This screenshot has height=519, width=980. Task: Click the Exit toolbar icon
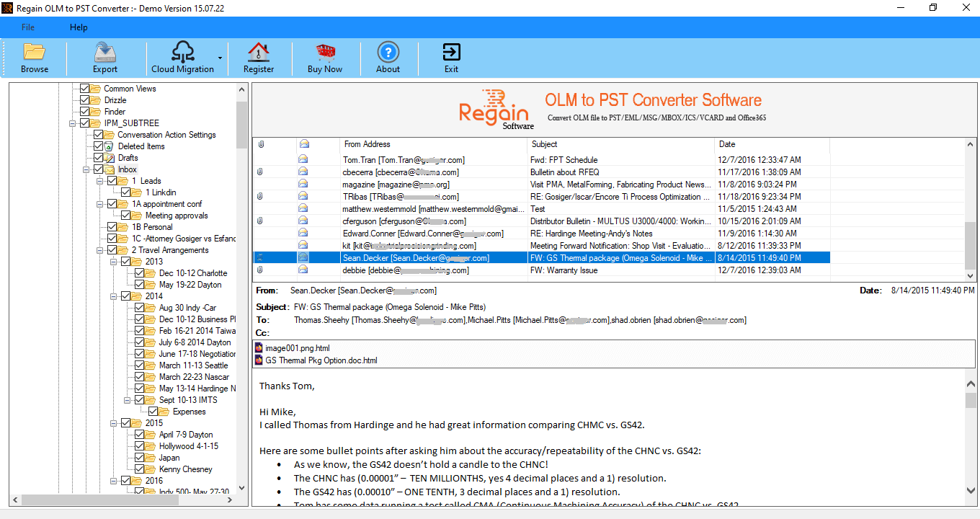451,58
